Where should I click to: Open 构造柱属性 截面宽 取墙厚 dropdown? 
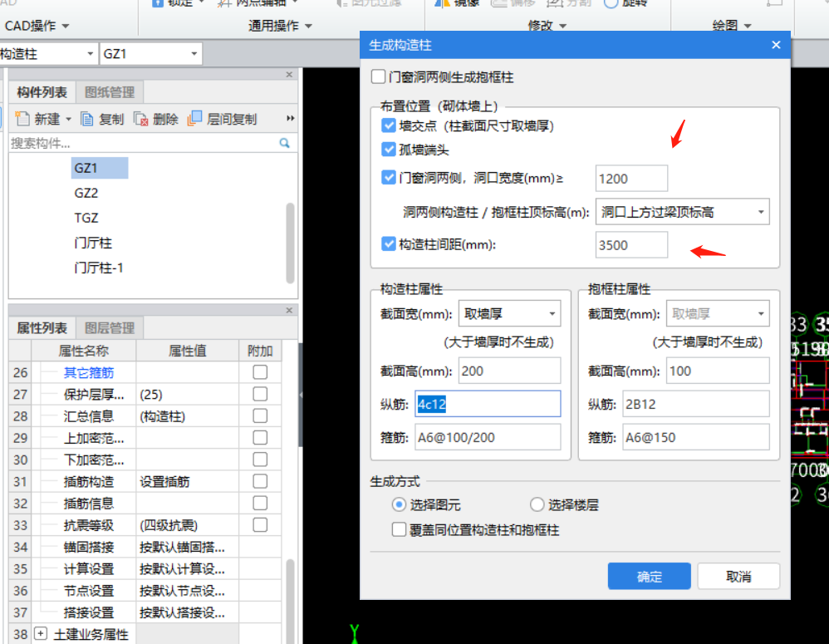(552, 313)
